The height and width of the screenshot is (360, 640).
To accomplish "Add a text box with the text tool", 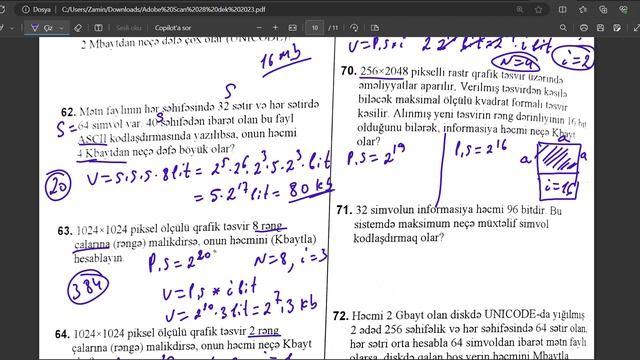I will pos(98,28).
